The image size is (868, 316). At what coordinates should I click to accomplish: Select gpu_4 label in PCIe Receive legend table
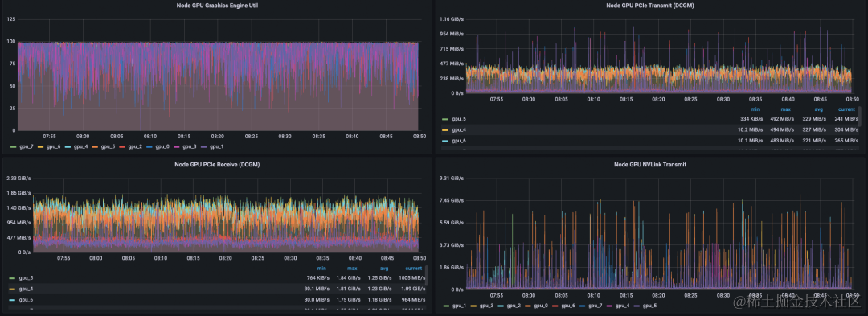coord(26,289)
